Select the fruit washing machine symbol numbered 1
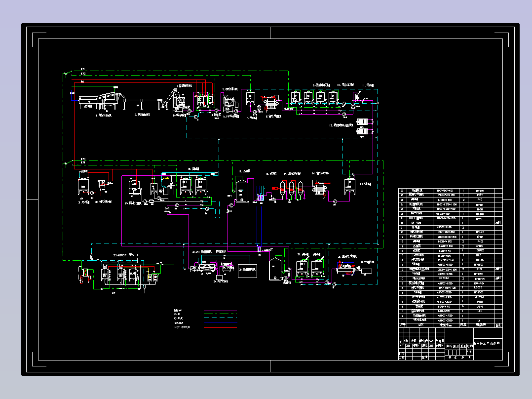This screenshot has width=532, height=399. coord(98,100)
